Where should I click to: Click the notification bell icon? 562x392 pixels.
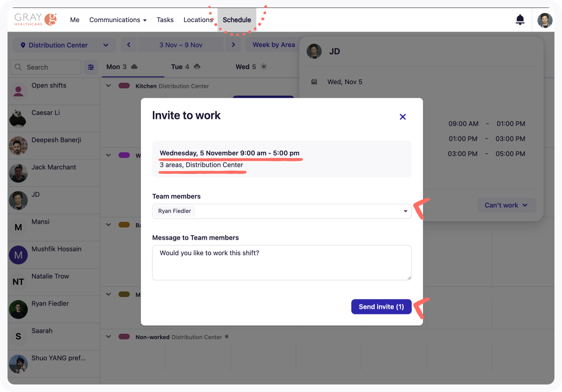(x=520, y=20)
